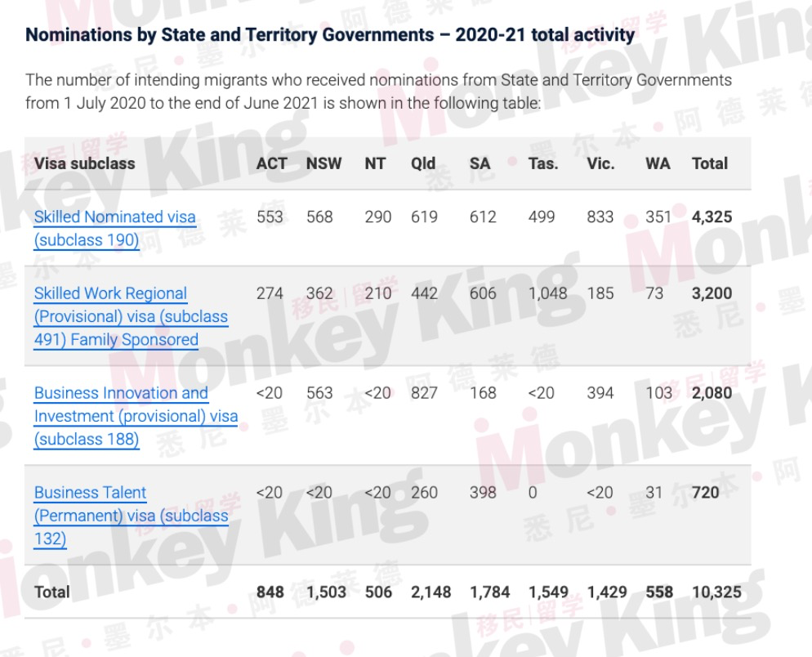Click the NT '<20' cell for subclass 188

click(378, 393)
